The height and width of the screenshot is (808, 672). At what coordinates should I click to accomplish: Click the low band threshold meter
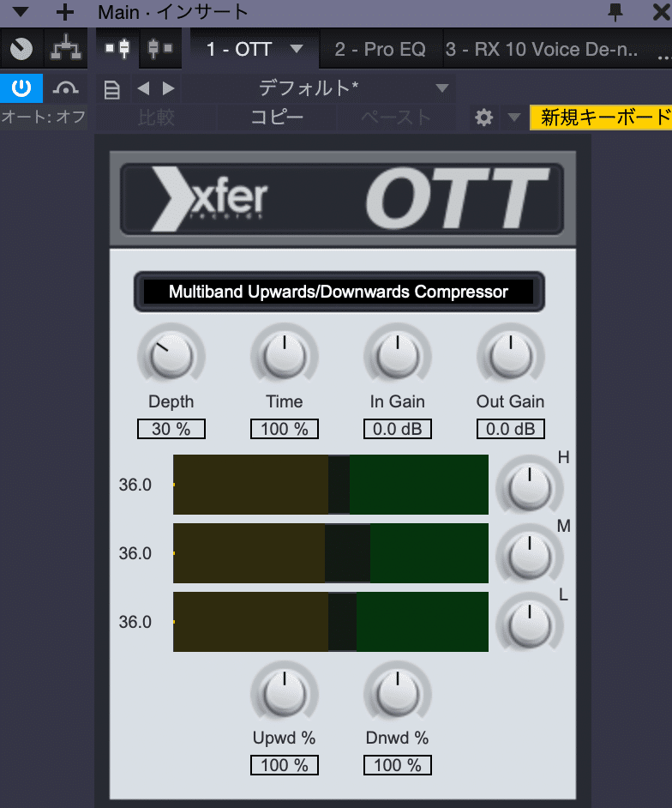point(331,622)
